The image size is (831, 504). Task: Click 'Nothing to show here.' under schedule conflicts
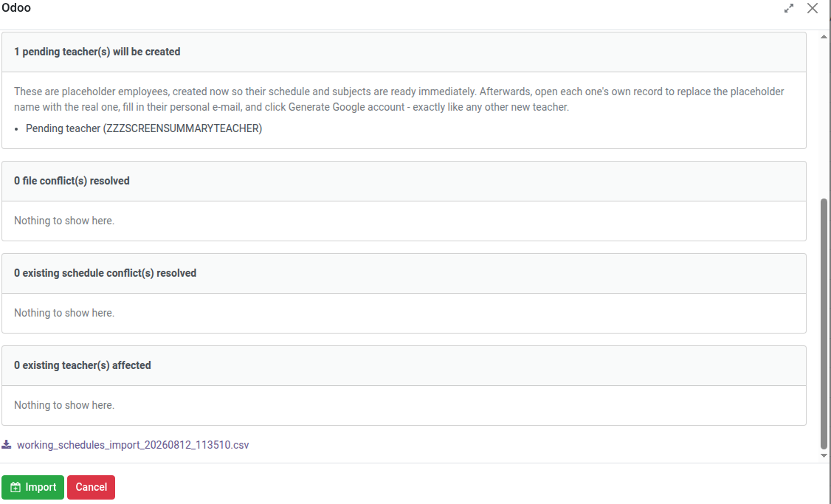pyautogui.click(x=64, y=313)
